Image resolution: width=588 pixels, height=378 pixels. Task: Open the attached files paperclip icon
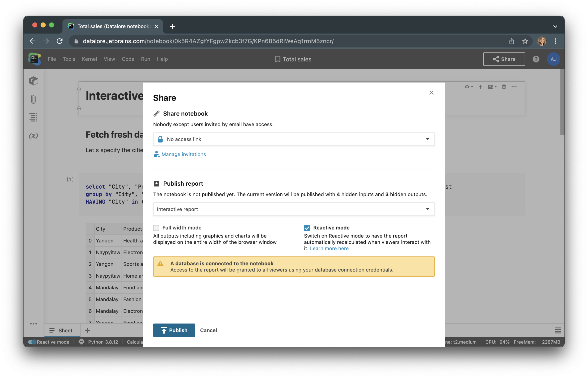click(x=34, y=99)
